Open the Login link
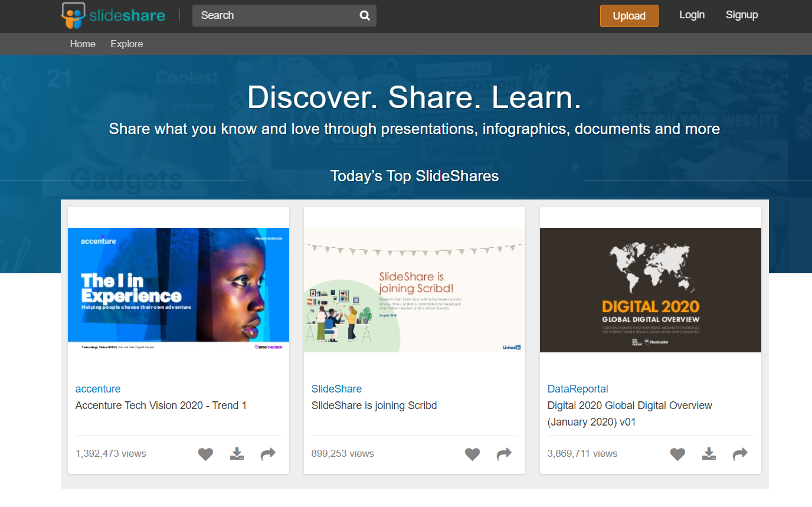The width and height of the screenshot is (812, 507). pyautogui.click(x=692, y=15)
